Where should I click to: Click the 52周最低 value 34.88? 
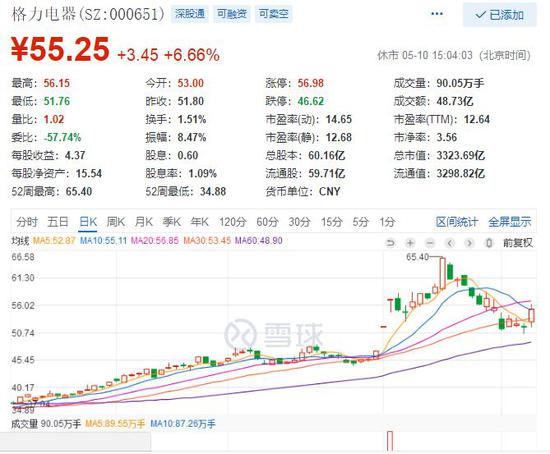pos(213,192)
